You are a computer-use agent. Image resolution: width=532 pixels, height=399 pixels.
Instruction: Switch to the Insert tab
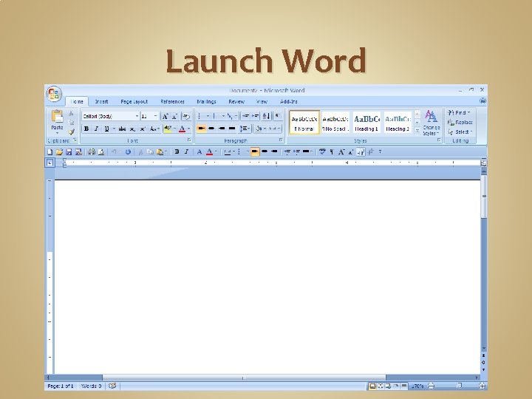[101, 101]
